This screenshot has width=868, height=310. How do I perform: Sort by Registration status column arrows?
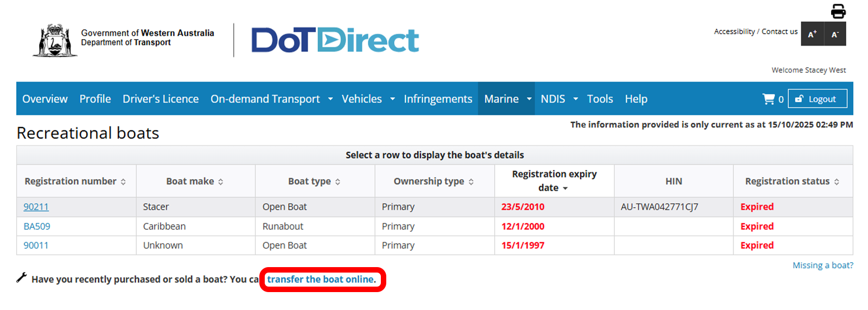click(x=837, y=182)
